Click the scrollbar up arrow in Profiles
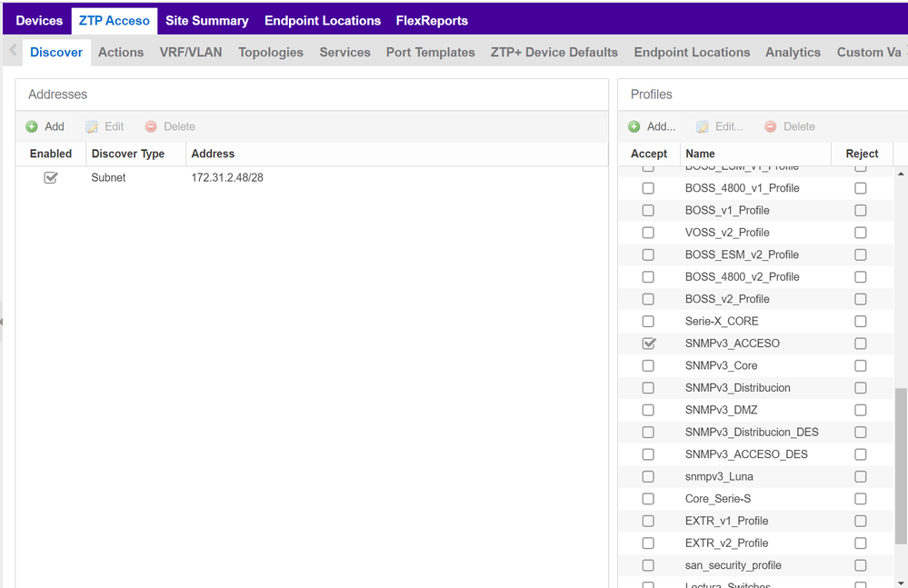The width and height of the screenshot is (908, 588). pyautogui.click(x=901, y=174)
